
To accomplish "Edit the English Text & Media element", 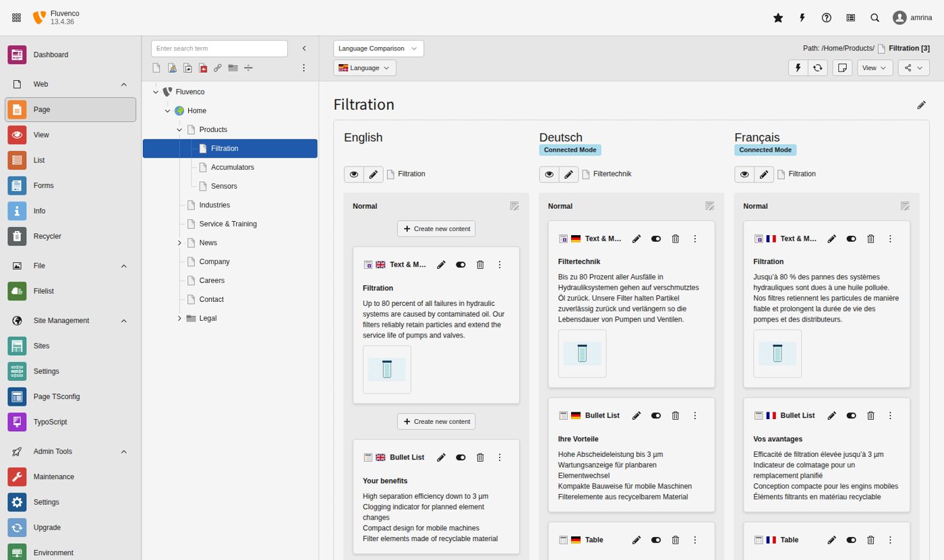I will click(x=441, y=265).
